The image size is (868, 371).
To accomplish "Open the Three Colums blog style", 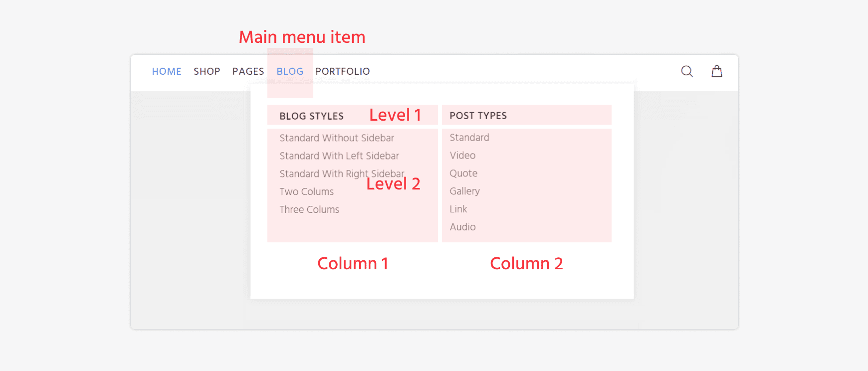I will tap(309, 209).
